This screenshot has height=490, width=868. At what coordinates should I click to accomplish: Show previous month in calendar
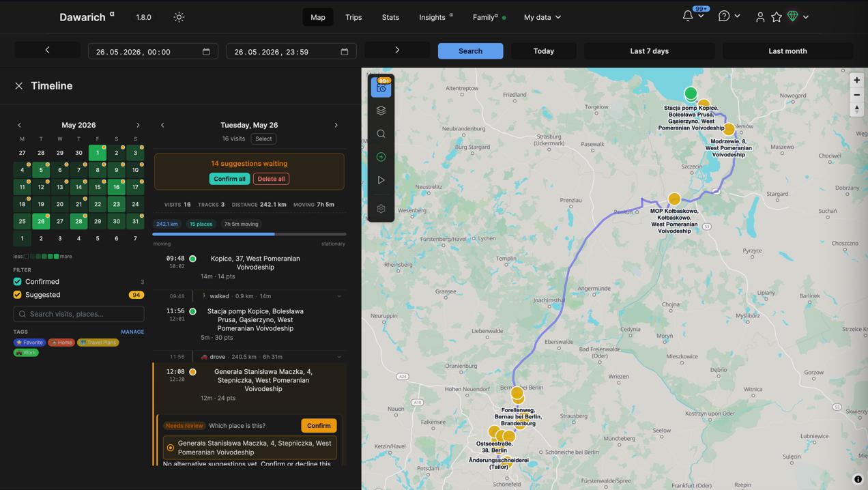pyautogui.click(x=19, y=126)
